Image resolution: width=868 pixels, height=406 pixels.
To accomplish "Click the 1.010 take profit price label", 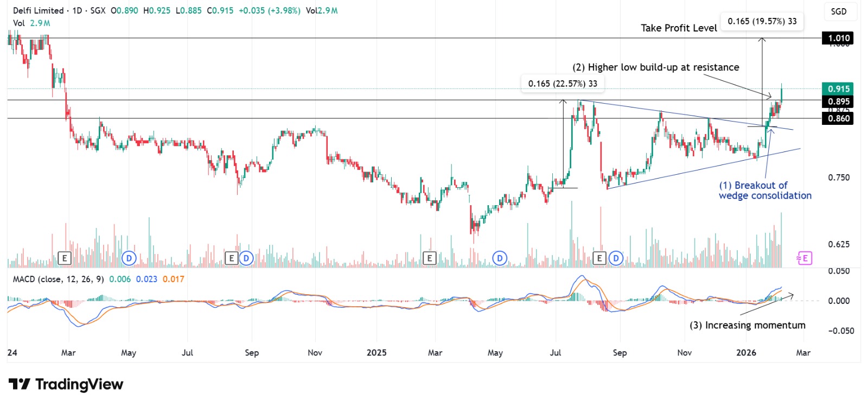I will pos(838,38).
